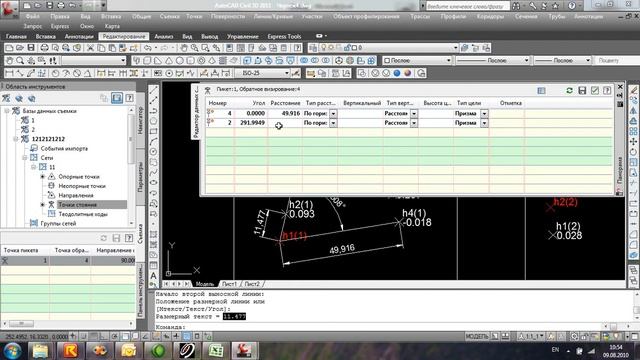Click the help icon in the survey editor panel
640x360 pixels.
click(x=607, y=91)
